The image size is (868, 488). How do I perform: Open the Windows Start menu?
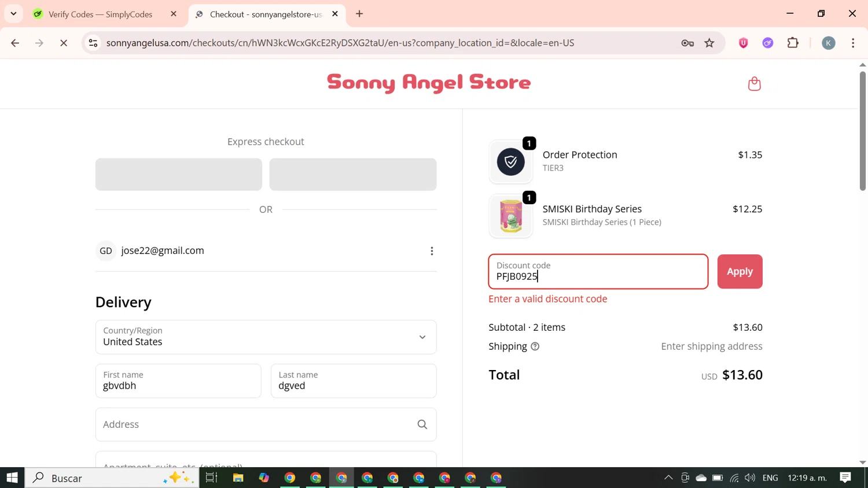pyautogui.click(x=12, y=478)
